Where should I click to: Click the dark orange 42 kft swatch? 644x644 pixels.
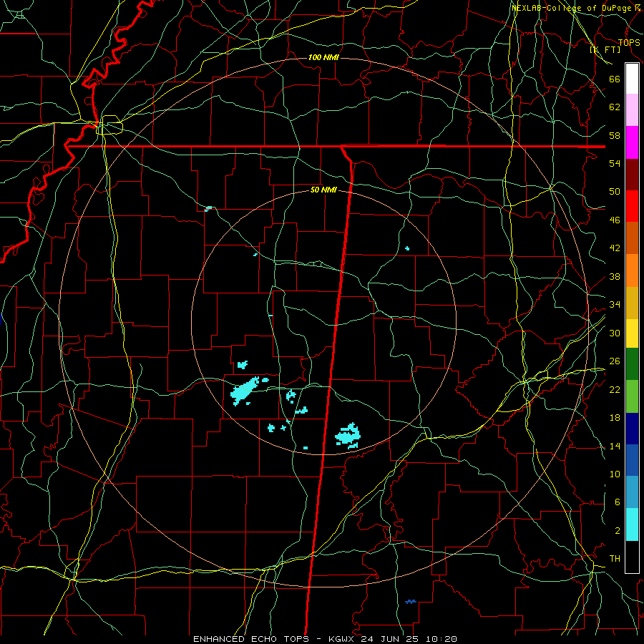point(632,238)
